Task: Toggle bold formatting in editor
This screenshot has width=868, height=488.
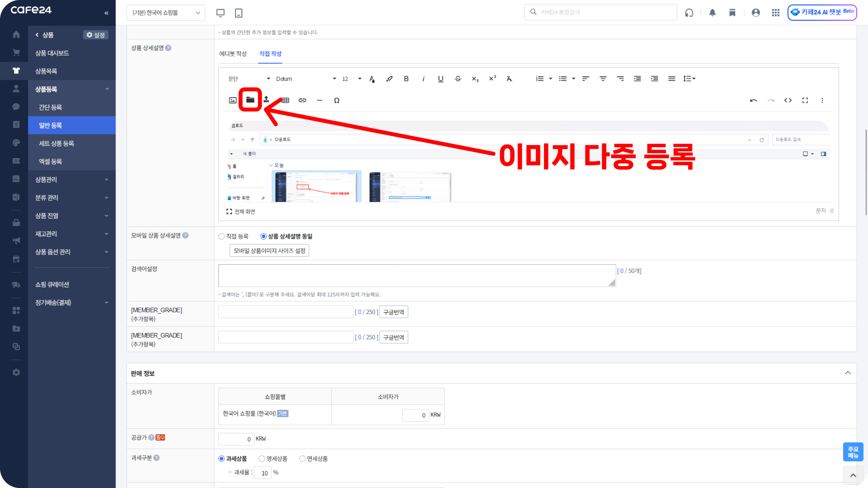Action: tap(406, 79)
